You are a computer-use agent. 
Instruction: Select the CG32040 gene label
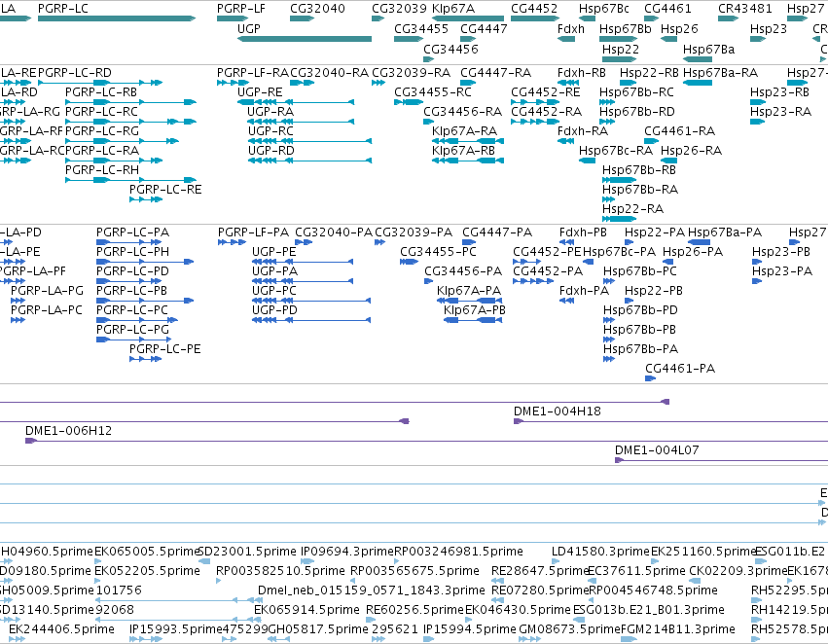tap(317, 9)
